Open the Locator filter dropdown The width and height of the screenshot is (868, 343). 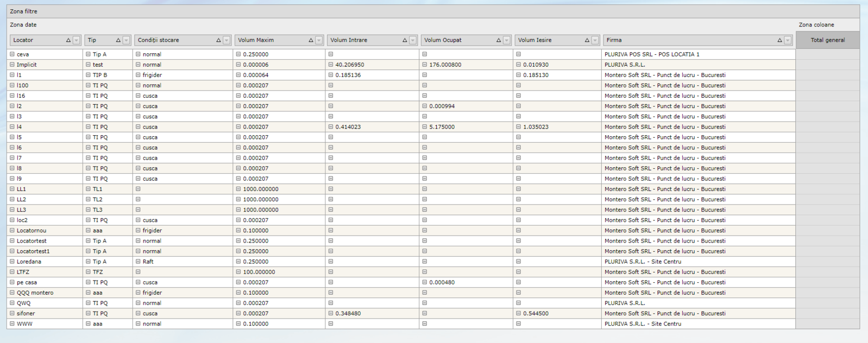[x=76, y=40]
